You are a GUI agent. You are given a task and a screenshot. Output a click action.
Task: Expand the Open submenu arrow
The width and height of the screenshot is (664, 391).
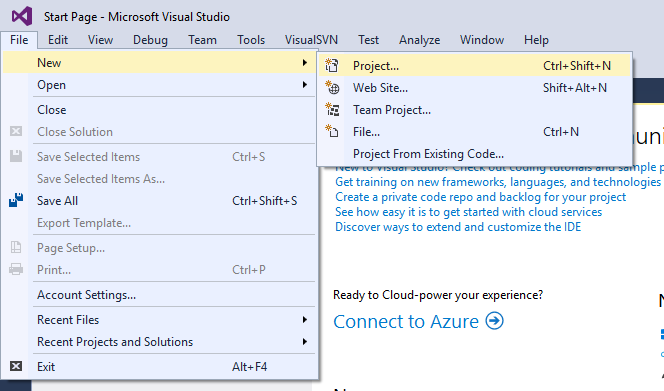304,85
